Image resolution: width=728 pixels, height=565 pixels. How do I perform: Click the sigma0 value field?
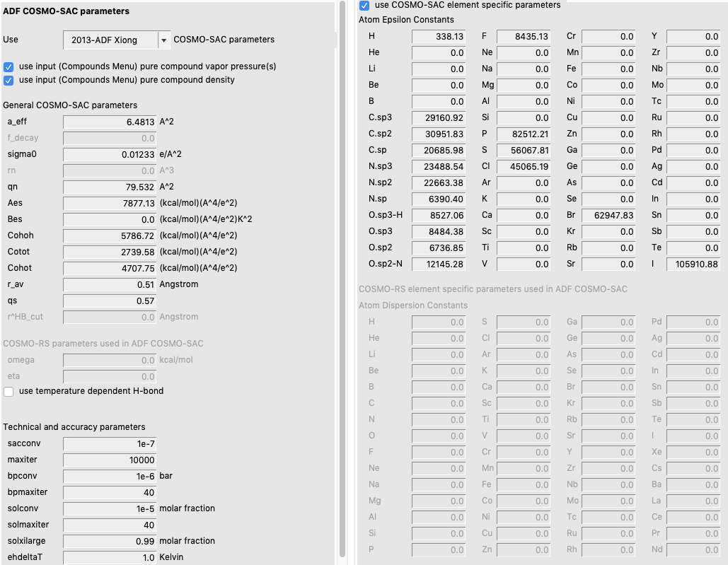coord(110,154)
